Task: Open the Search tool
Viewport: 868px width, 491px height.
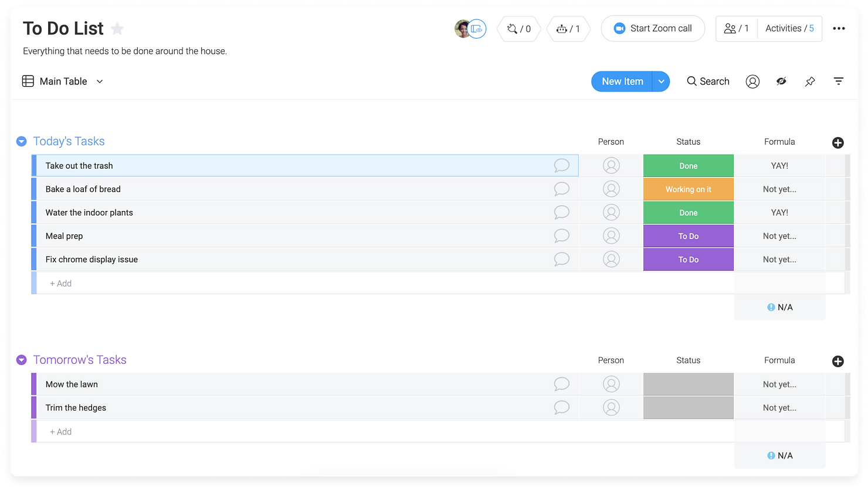Action: point(708,81)
